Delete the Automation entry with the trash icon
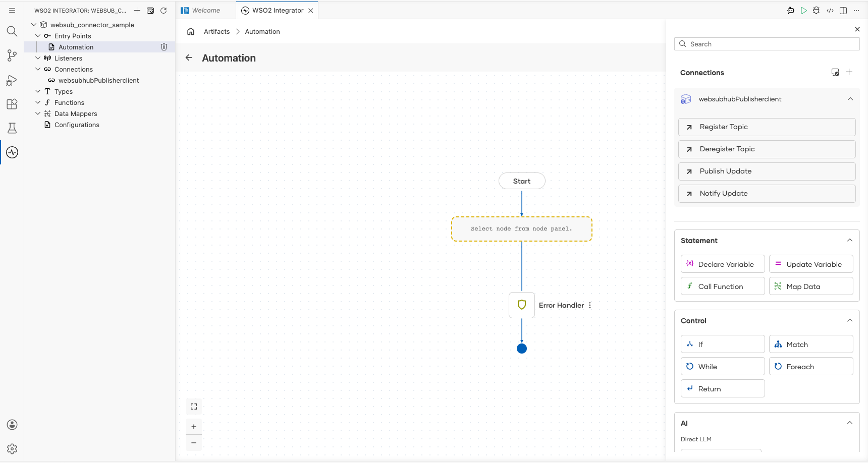 tap(164, 47)
